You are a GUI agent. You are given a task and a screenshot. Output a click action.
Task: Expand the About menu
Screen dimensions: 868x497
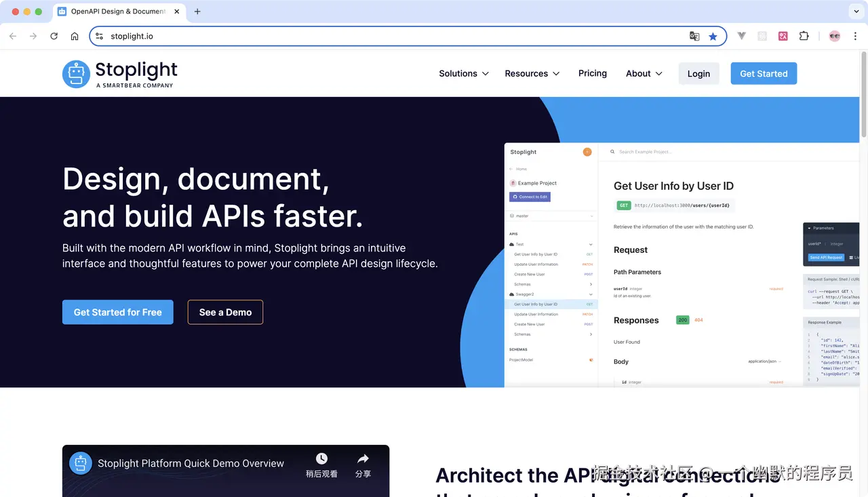pos(644,73)
